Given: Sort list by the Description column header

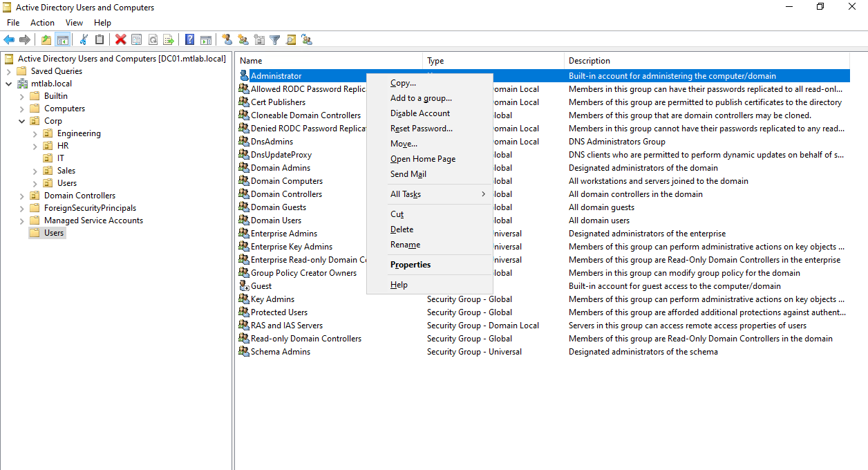Looking at the screenshot, I should coord(707,61).
